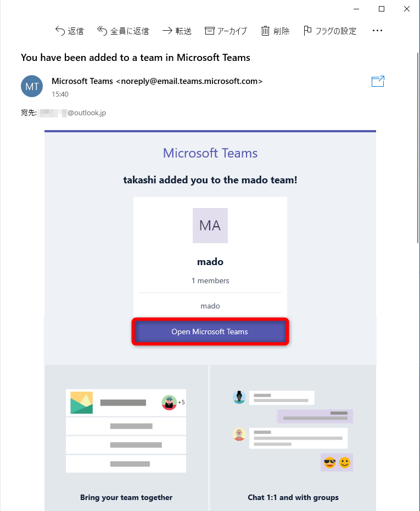Click the sender address noreply@email.teams.microsoft.com
This screenshot has height=511, width=420.
coord(189,81)
